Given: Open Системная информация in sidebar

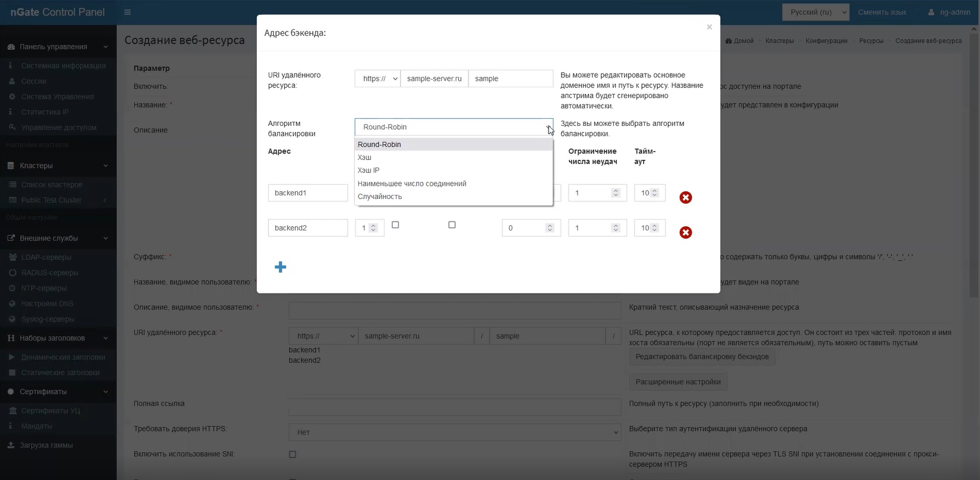Looking at the screenshot, I should [58, 66].
